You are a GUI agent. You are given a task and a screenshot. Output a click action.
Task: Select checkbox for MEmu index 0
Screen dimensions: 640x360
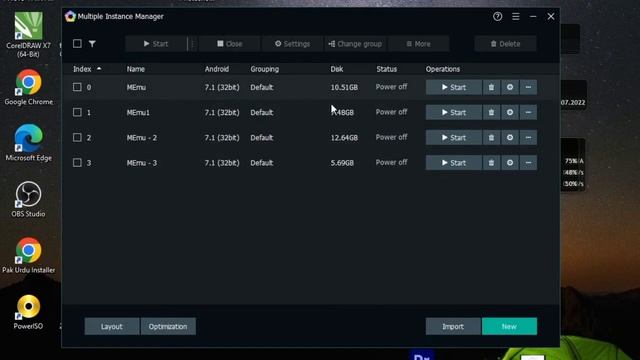pos(77,87)
